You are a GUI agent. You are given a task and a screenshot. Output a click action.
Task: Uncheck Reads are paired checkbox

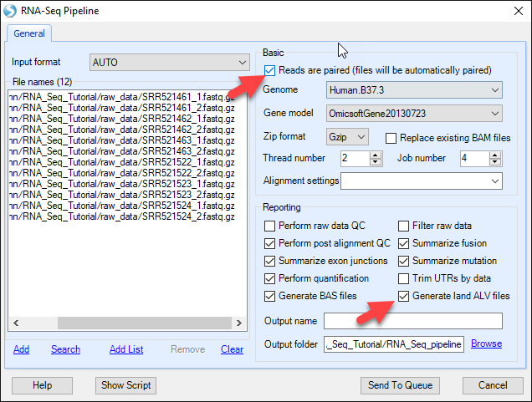coord(269,70)
